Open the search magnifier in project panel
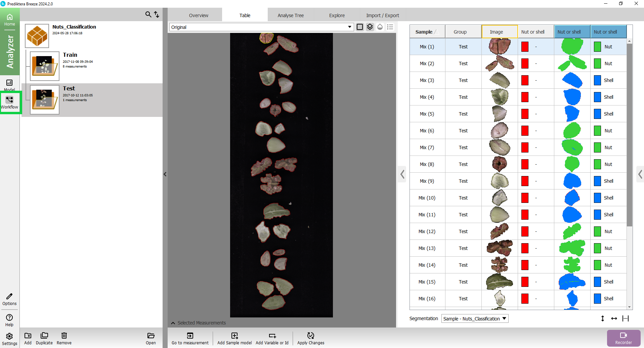Viewport: 644px width, 348px height. tap(148, 14)
